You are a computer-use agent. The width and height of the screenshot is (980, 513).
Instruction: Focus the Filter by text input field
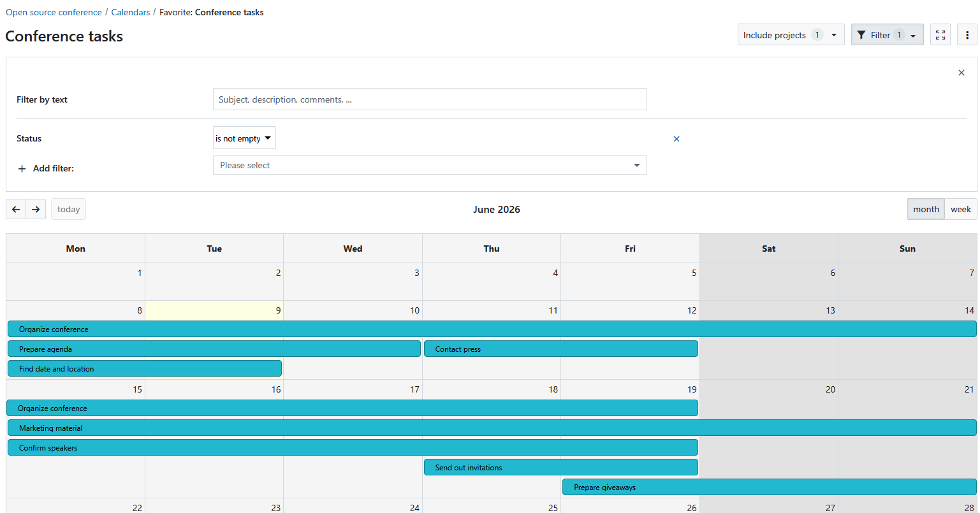430,99
